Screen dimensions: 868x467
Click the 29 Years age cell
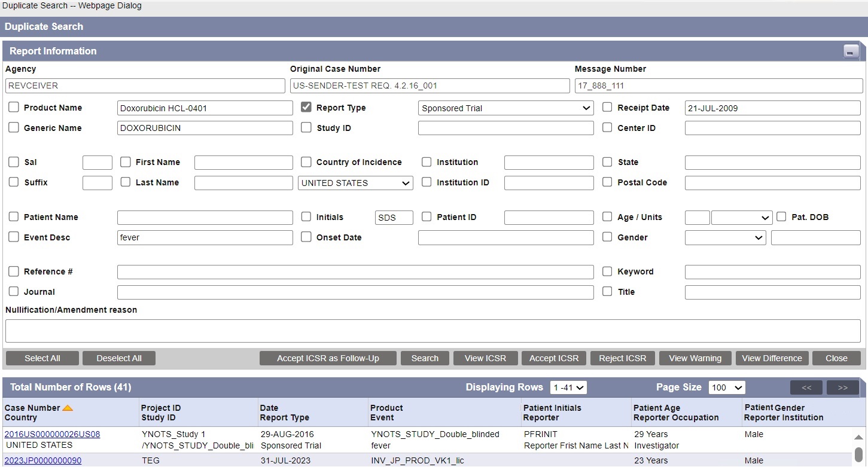pyautogui.click(x=651, y=434)
